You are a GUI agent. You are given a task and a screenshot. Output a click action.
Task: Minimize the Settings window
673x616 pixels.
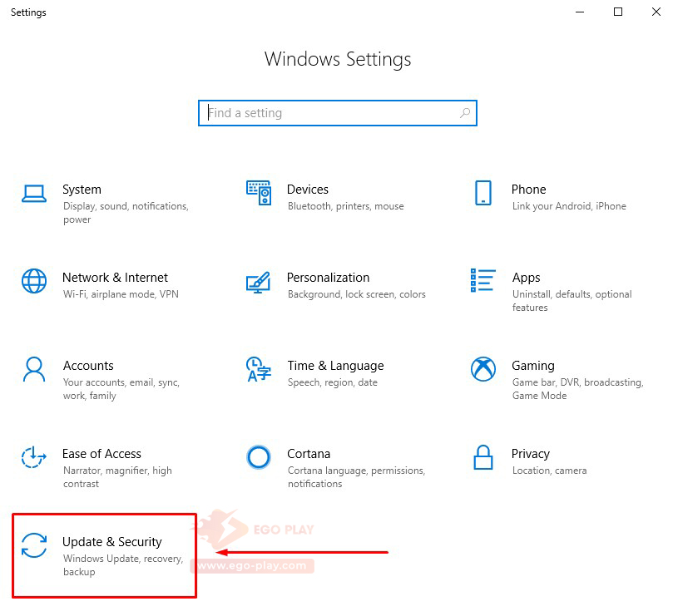[580, 12]
